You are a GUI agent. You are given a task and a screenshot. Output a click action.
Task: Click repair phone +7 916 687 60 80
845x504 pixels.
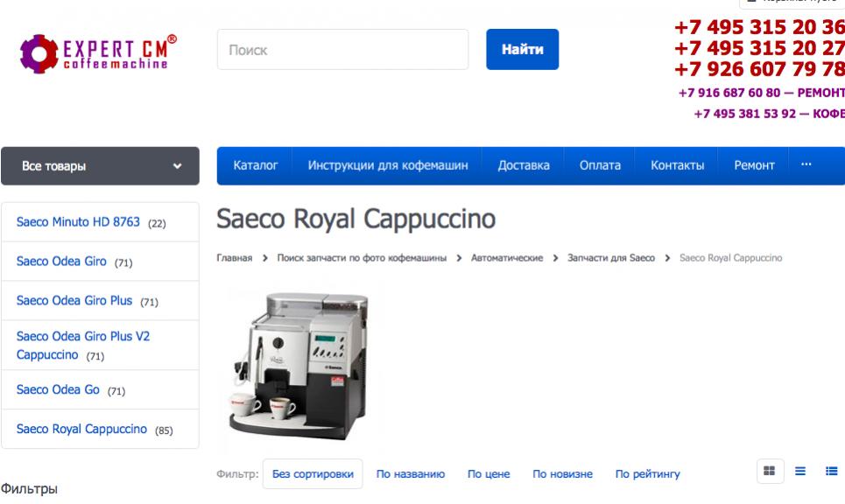point(729,93)
